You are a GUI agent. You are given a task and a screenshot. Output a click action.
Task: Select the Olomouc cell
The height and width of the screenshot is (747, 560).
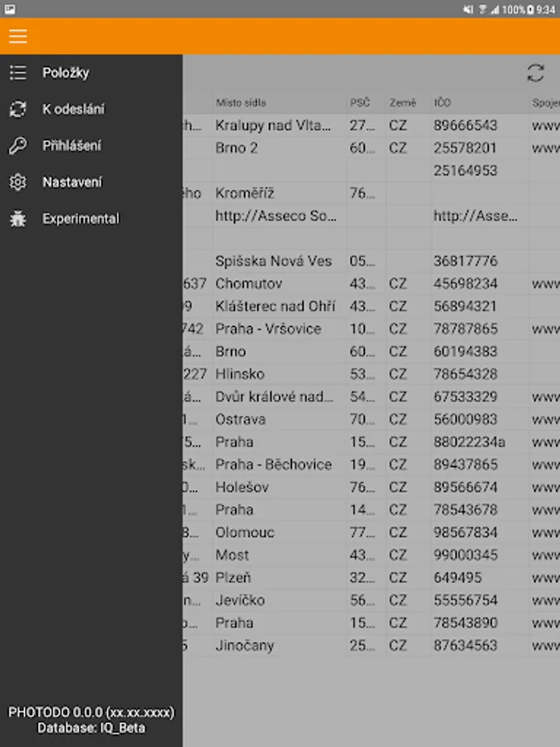pyautogui.click(x=280, y=533)
